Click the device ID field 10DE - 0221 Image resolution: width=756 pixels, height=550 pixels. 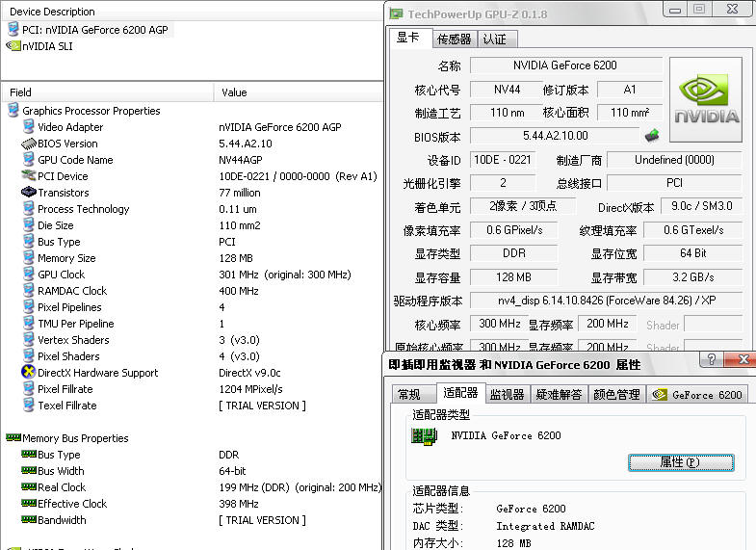[503, 160]
